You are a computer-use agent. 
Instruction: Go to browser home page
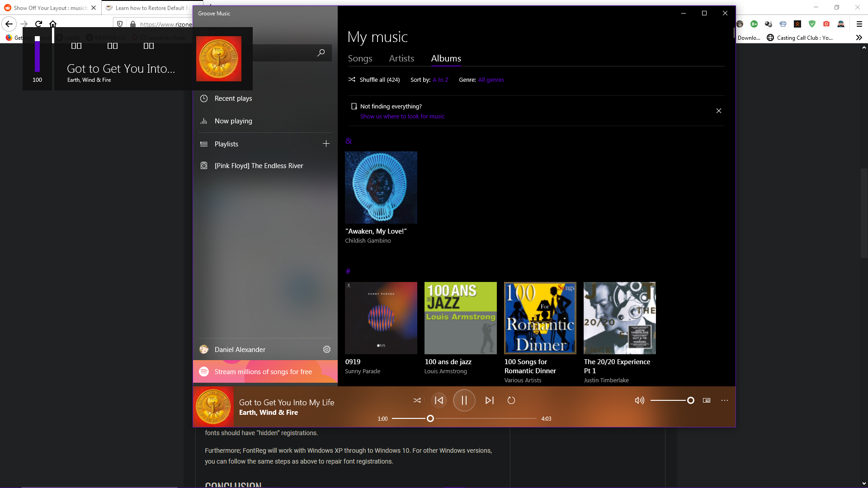tap(53, 24)
